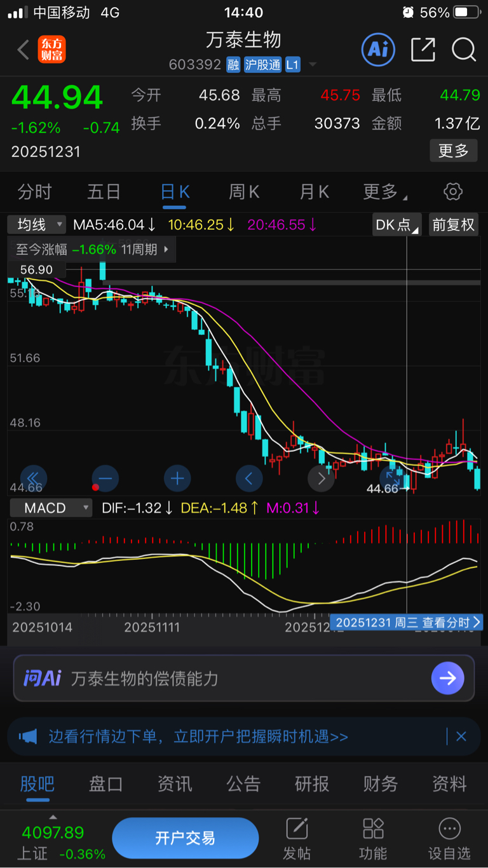Tap the MA10 46.25 value
The height and width of the screenshot is (868, 488).
(201, 224)
